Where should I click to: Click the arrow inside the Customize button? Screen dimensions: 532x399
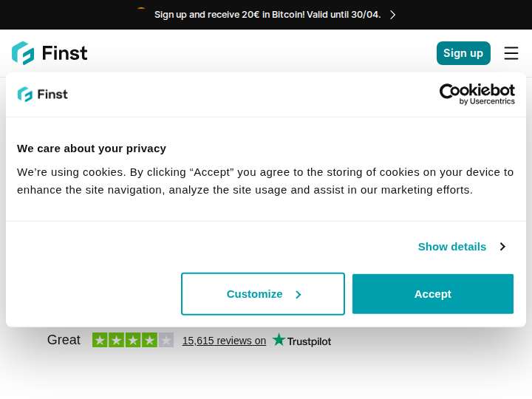point(299,295)
